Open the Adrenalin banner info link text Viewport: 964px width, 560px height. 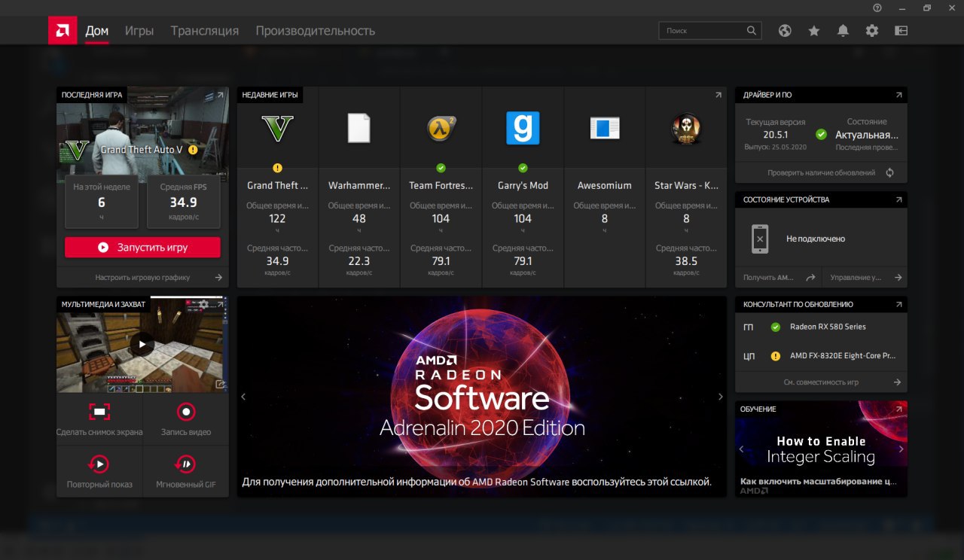click(476, 482)
